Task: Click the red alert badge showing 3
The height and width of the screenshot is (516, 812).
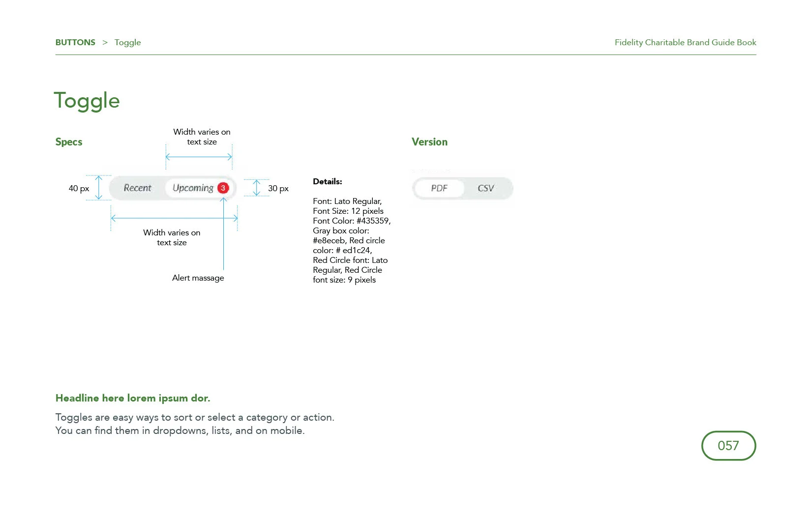Action: (223, 188)
